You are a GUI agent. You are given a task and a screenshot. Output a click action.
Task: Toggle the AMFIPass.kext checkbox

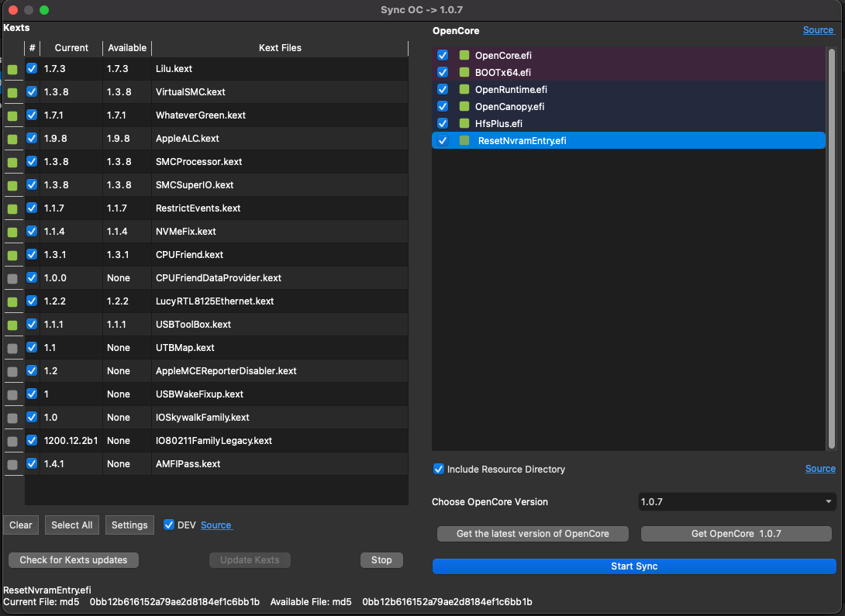coord(32,463)
